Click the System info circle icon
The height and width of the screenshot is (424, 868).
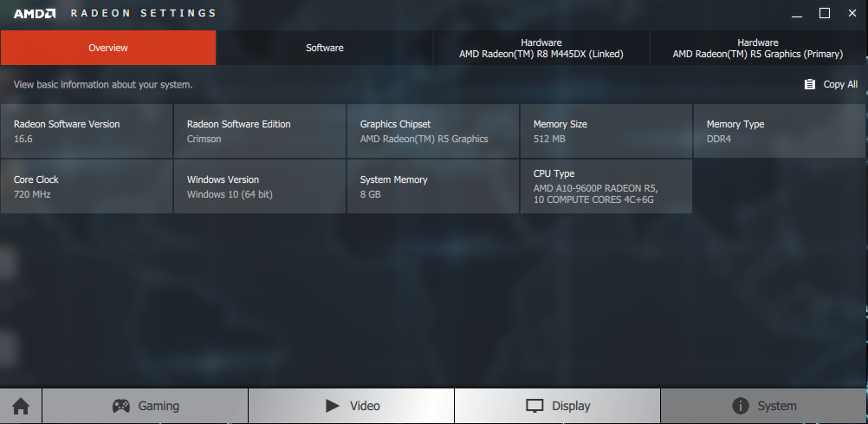coord(740,406)
